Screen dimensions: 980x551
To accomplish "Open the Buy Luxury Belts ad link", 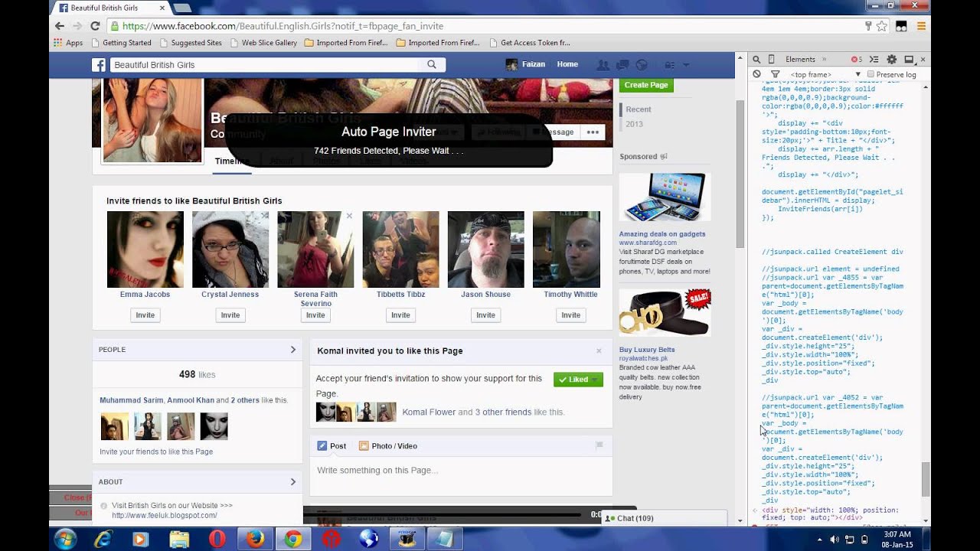I will [647, 350].
